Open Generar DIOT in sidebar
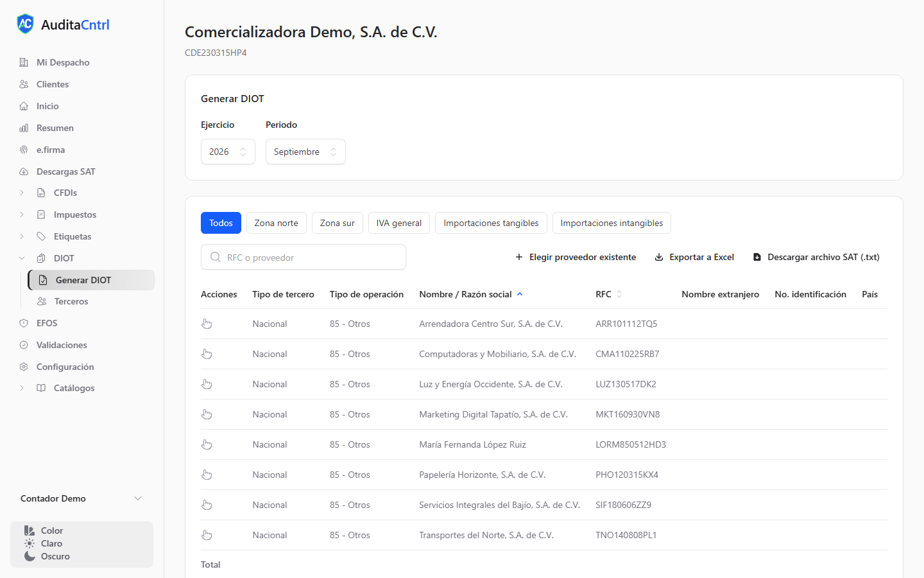The width and height of the screenshot is (924, 578). coord(91,280)
